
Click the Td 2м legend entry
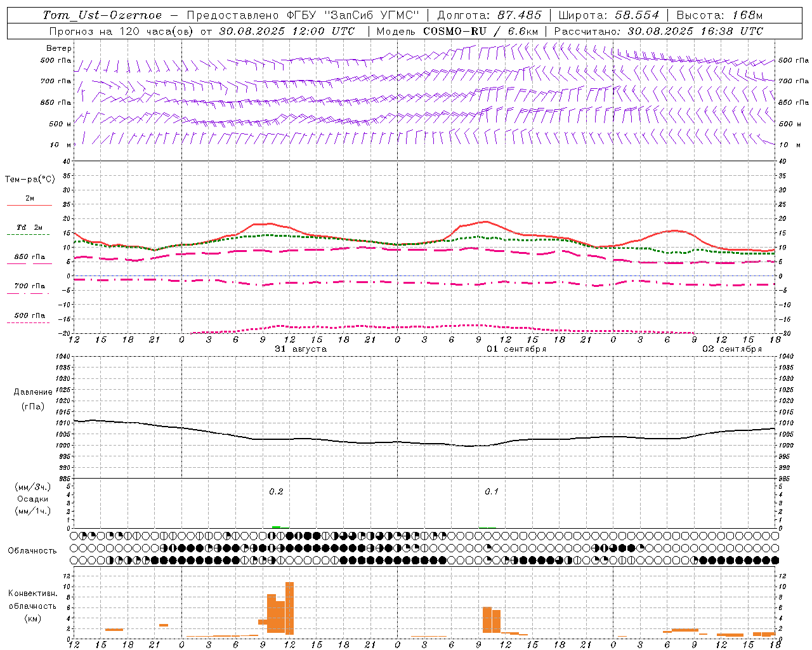[29, 227]
